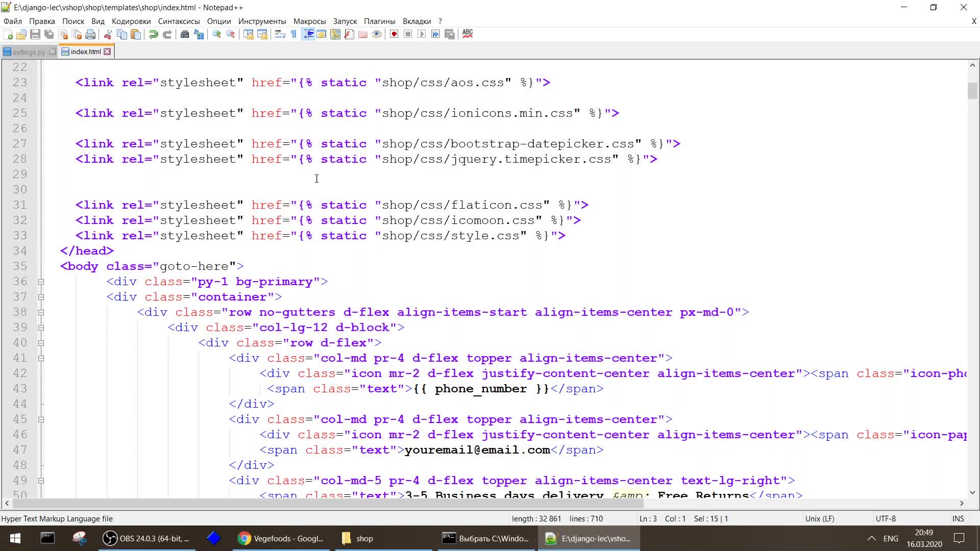This screenshot has height=551, width=980.
Task: Click the Open file toolbar icon
Action: tap(21, 34)
